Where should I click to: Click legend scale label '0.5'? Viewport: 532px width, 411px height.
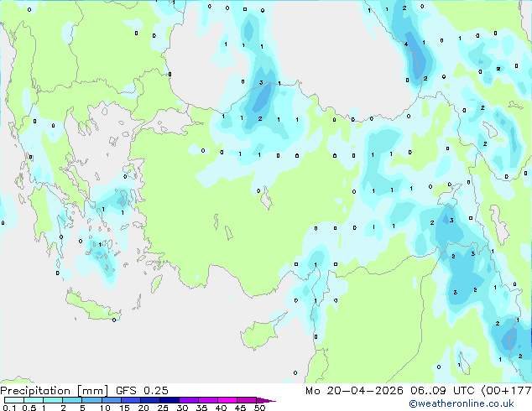[x=29, y=408]
